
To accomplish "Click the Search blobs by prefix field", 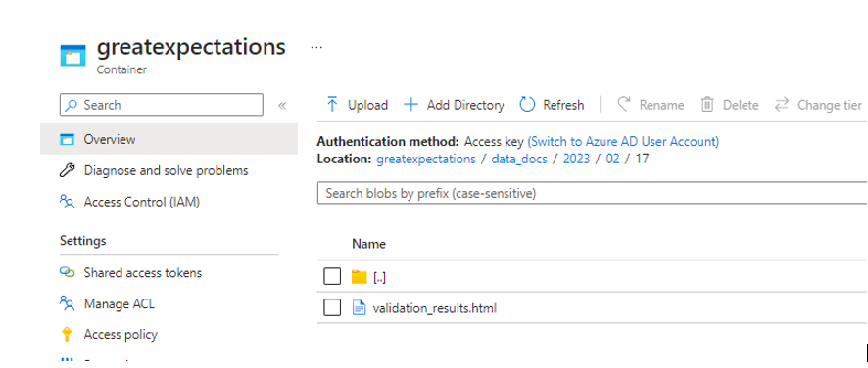I will tap(593, 193).
